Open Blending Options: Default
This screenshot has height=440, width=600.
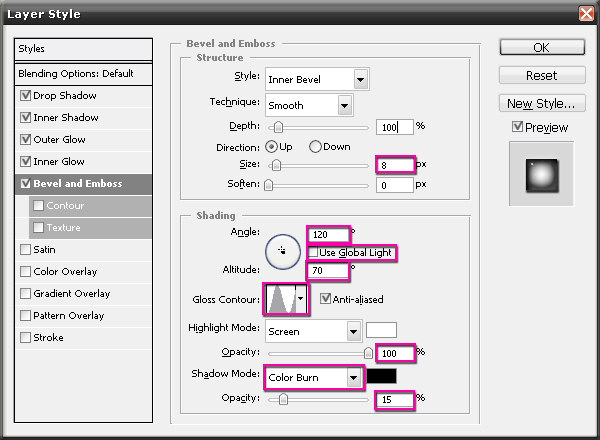coord(83,73)
